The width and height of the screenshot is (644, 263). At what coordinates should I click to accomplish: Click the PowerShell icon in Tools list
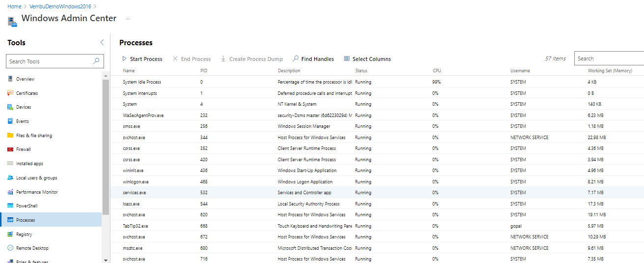tap(10, 206)
